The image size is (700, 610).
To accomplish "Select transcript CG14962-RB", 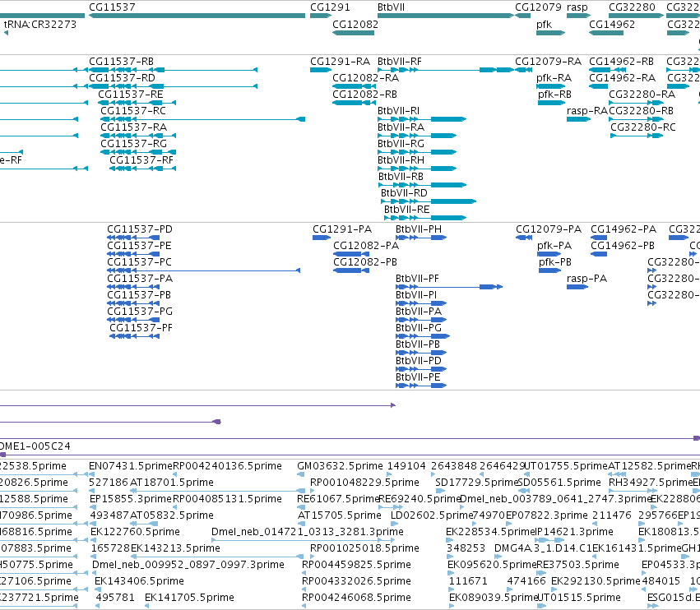I will [621, 62].
